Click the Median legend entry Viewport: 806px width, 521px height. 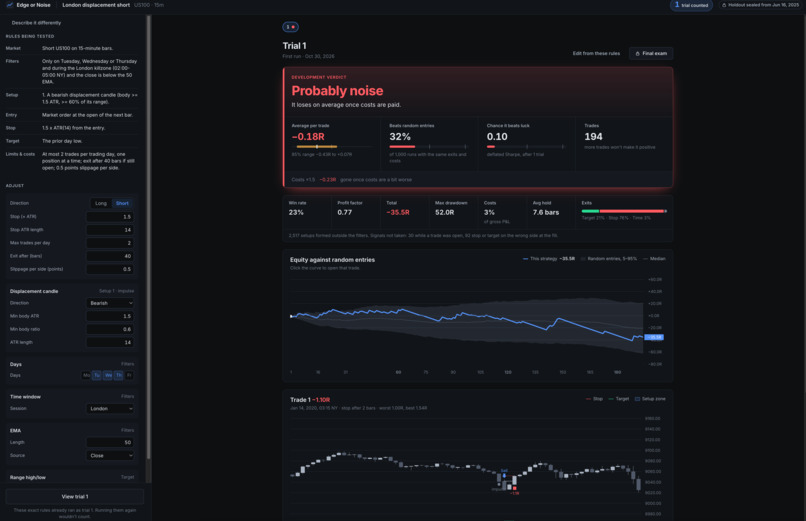tap(654, 259)
